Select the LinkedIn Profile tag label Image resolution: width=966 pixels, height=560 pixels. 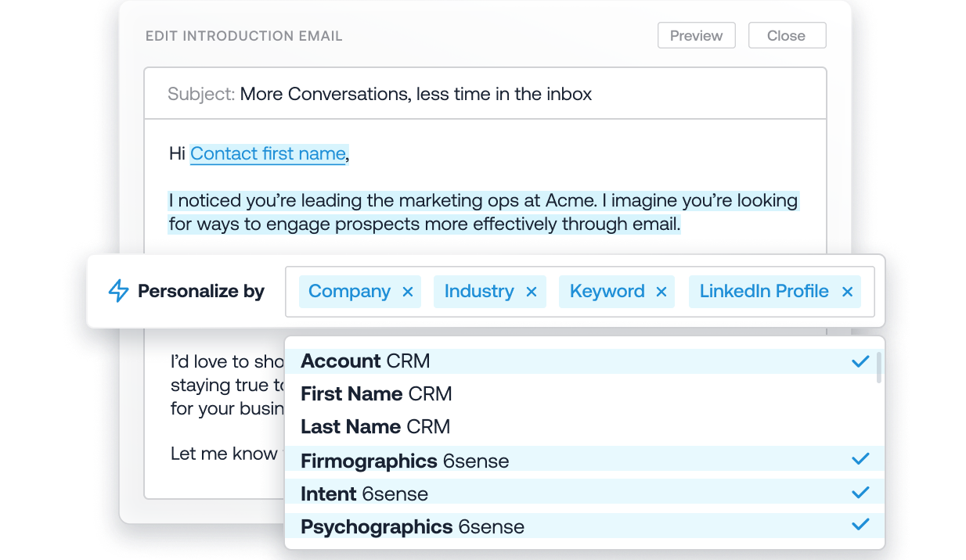click(x=764, y=291)
